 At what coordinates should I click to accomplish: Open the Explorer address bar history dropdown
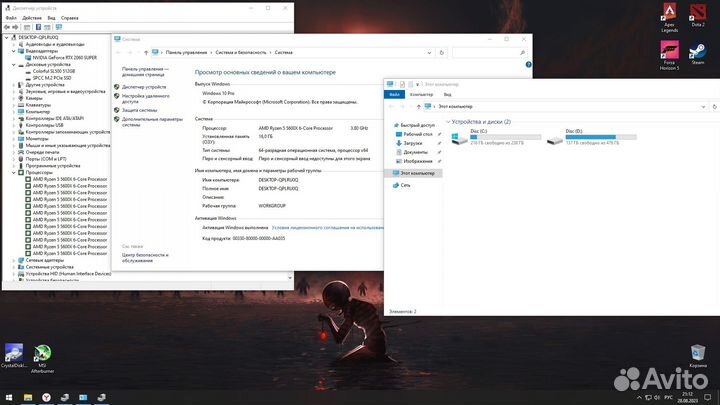pyautogui.click(x=703, y=107)
